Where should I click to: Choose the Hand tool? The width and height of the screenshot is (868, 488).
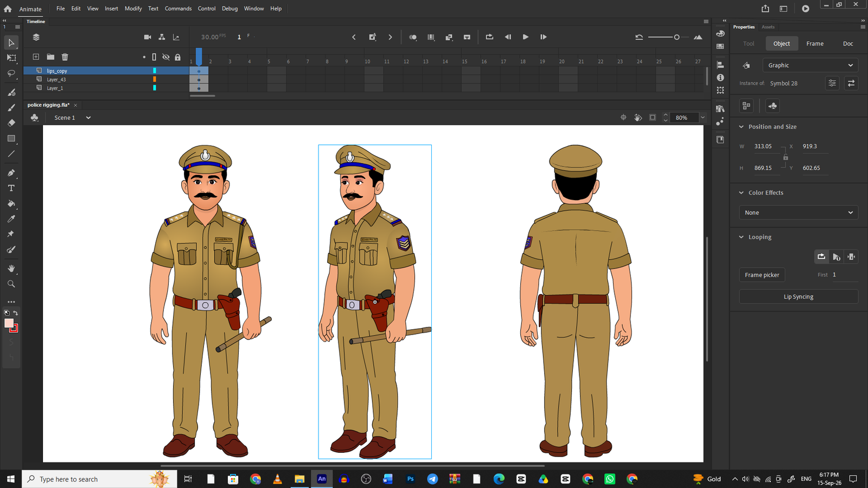[x=11, y=268]
